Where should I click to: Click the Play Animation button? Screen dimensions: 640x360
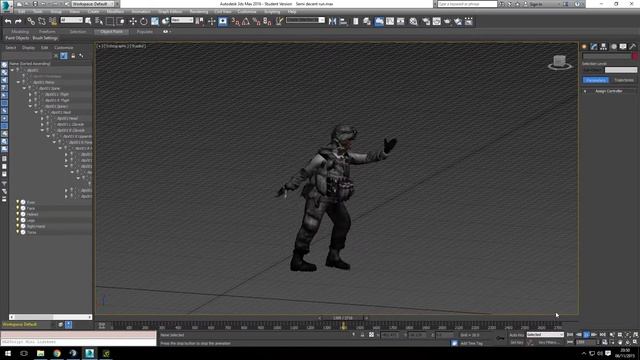tap(586, 335)
